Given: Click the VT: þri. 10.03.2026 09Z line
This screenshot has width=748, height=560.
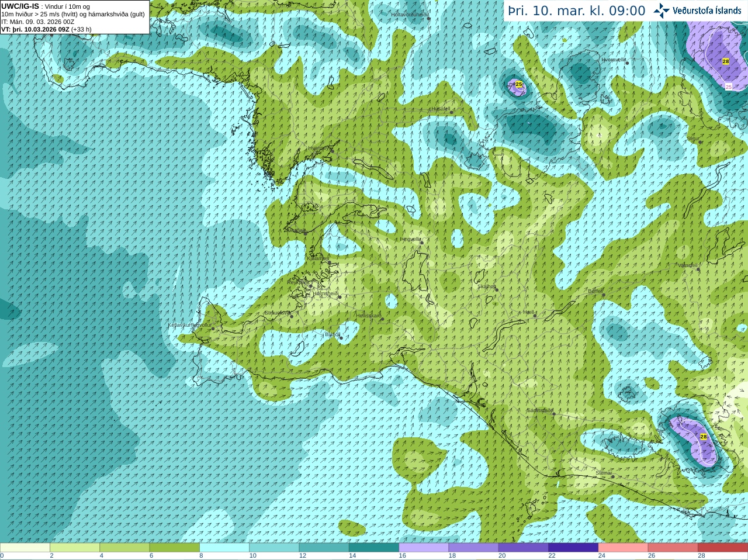Looking at the screenshot, I should click(46, 29).
